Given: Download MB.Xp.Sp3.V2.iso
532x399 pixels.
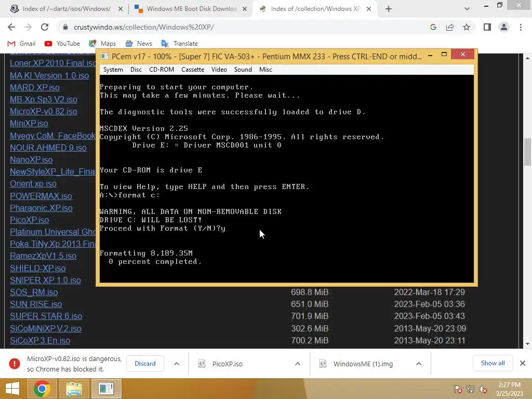Looking at the screenshot, I should (44, 99).
